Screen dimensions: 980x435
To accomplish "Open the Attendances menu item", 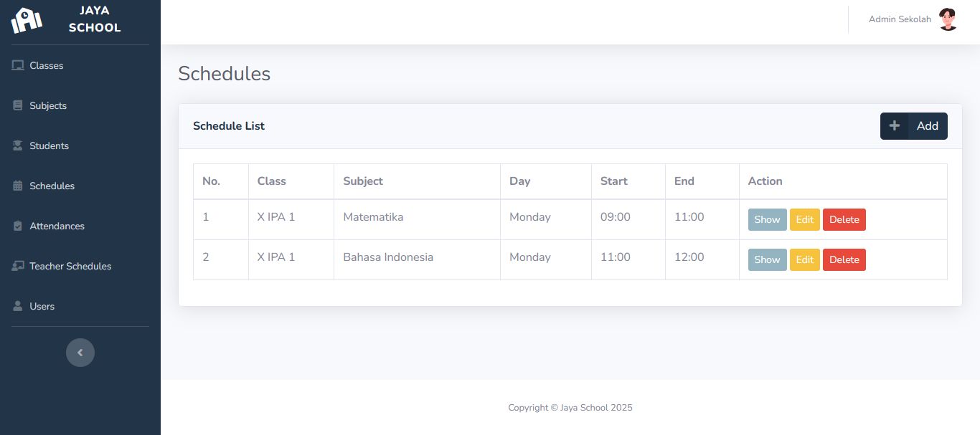I will click(57, 226).
